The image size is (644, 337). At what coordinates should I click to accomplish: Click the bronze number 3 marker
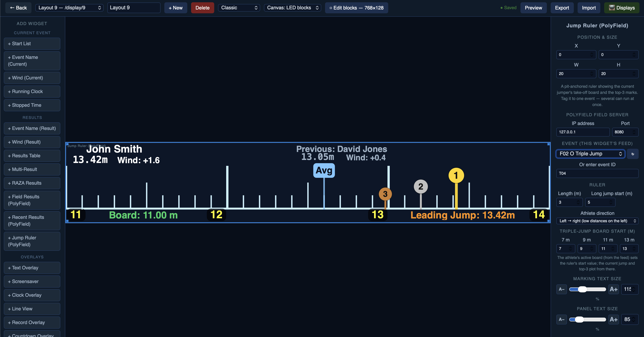pos(385,194)
